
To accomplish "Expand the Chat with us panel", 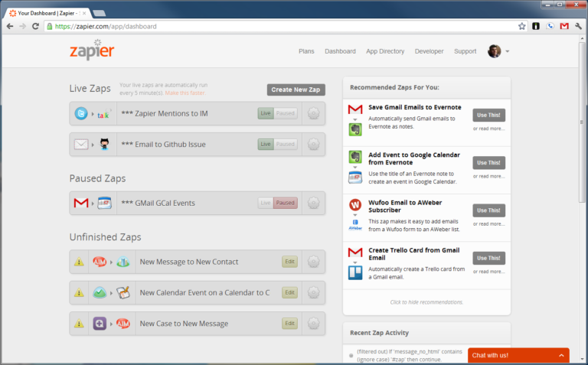I will (518, 355).
